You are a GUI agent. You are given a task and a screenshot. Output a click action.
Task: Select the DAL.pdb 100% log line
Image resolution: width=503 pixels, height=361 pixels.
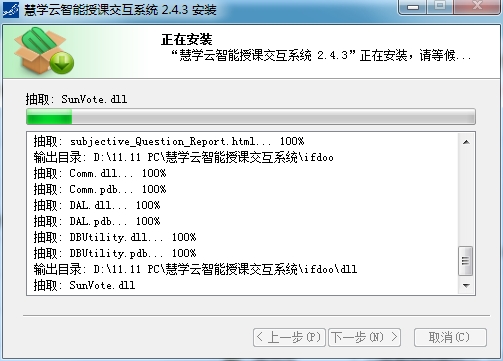coord(97,221)
